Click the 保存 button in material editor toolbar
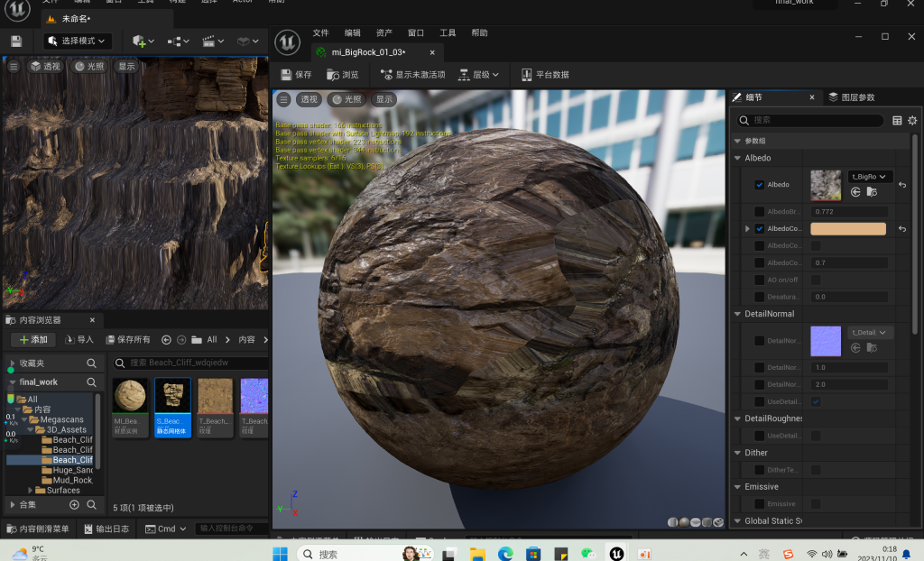 point(296,75)
